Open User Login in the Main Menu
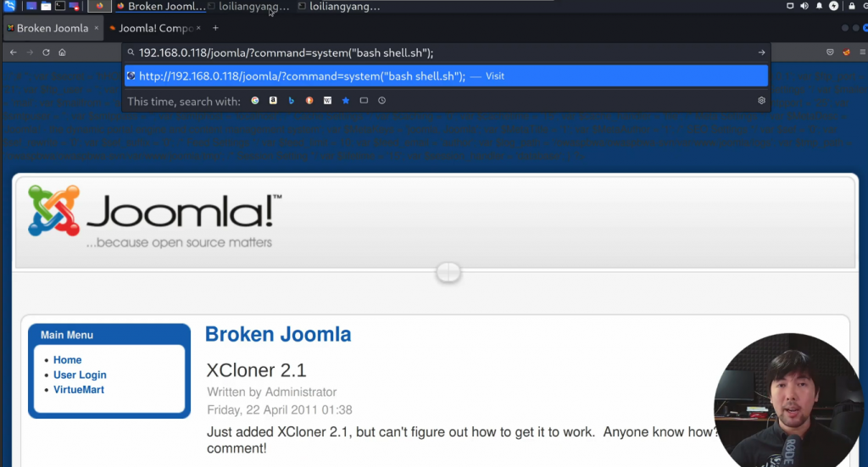 80,375
